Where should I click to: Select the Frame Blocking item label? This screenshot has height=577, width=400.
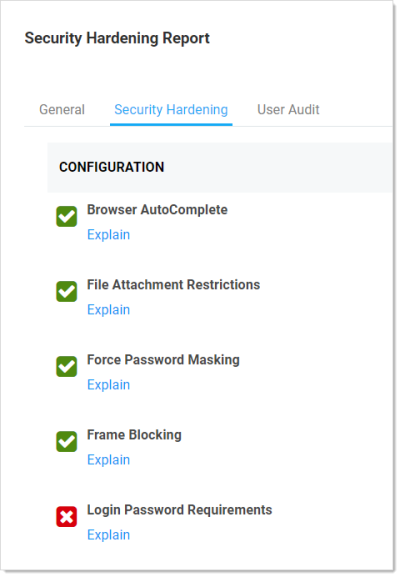pos(134,435)
